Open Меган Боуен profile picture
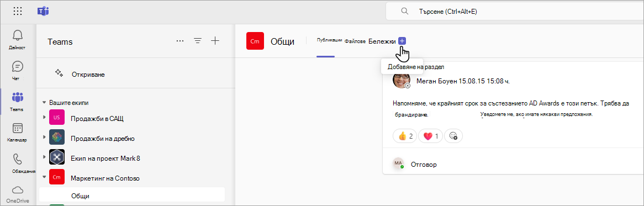The height and width of the screenshot is (206, 644). [x=402, y=81]
